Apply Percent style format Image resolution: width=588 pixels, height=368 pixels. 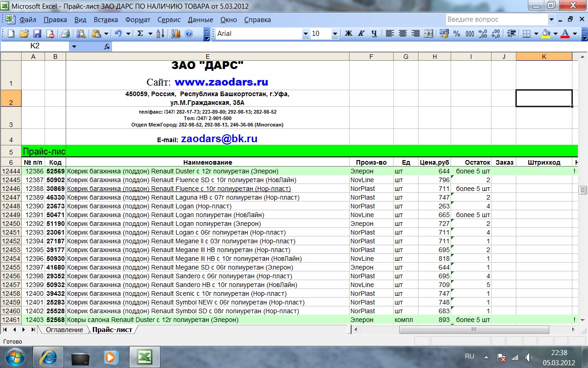click(x=457, y=34)
